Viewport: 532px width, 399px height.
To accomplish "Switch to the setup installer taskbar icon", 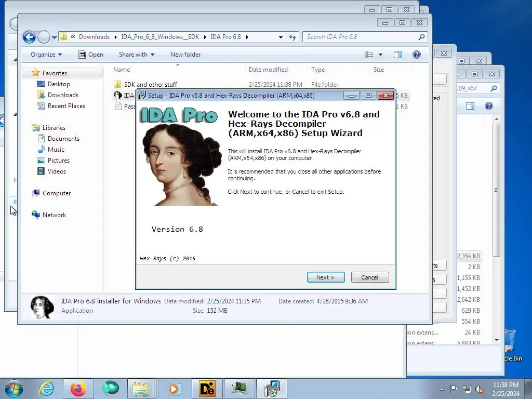I will coord(272,389).
